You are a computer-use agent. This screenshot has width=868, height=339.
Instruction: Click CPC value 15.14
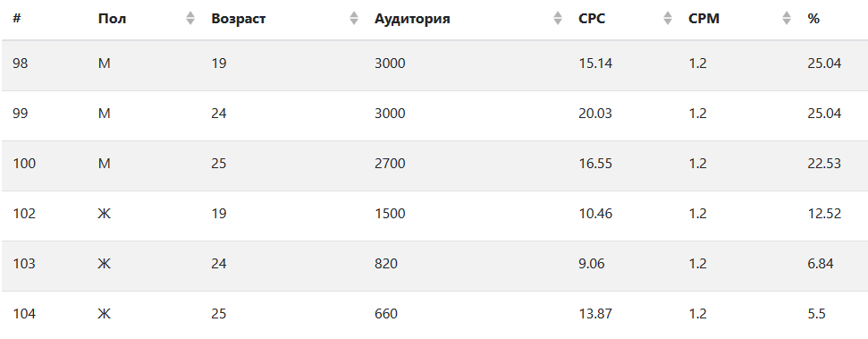[x=595, y=64]
